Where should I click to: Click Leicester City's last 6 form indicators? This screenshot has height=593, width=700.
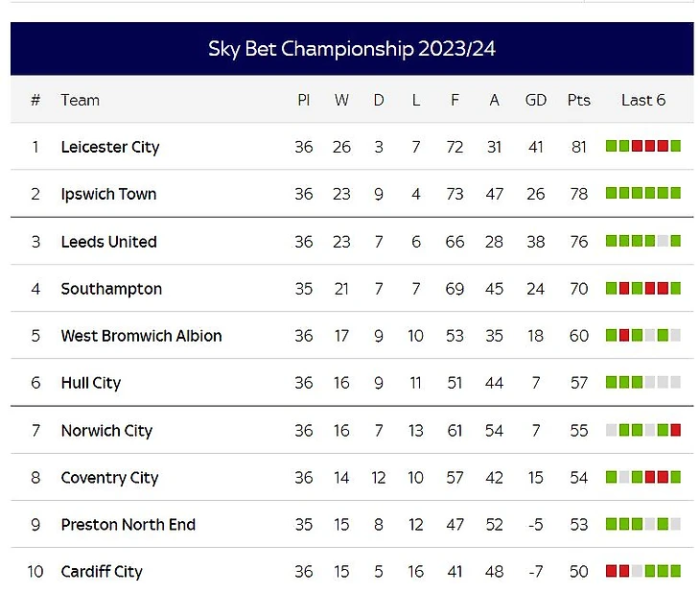click(642, 147)
